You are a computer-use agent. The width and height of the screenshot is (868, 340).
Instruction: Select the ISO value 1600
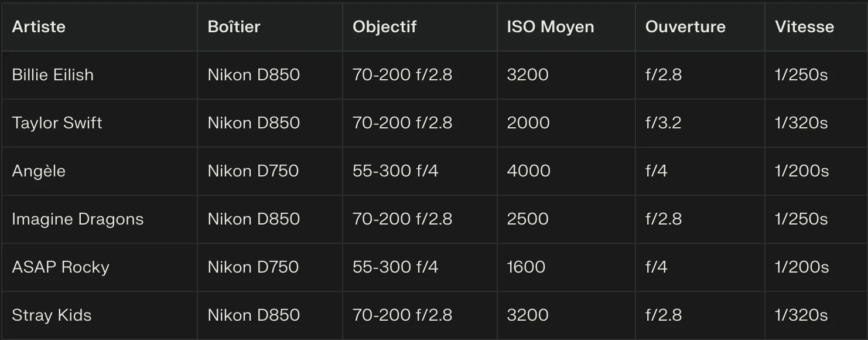(526, 267)
